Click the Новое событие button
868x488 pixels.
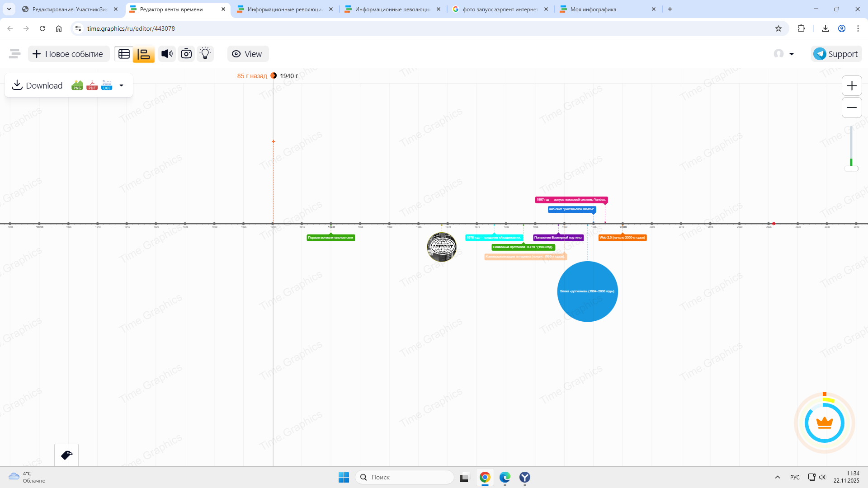tap(69, 54)
